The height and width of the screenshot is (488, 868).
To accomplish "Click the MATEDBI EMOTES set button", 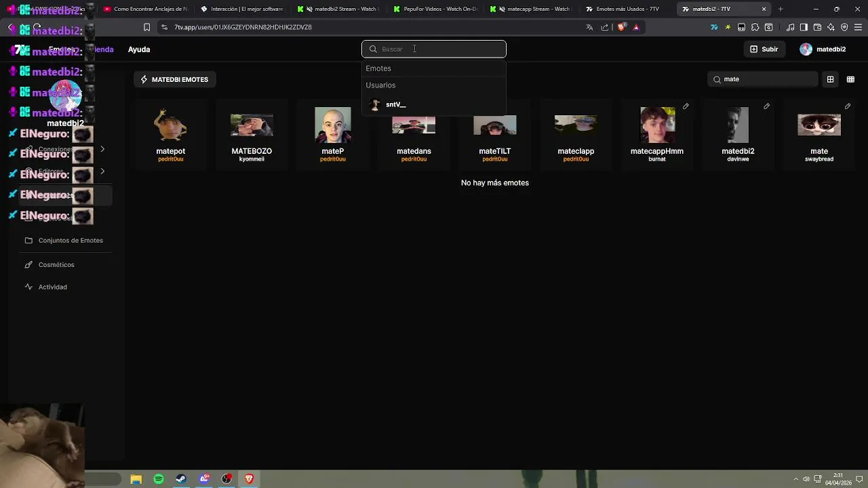I will click(x=174, y=79).
